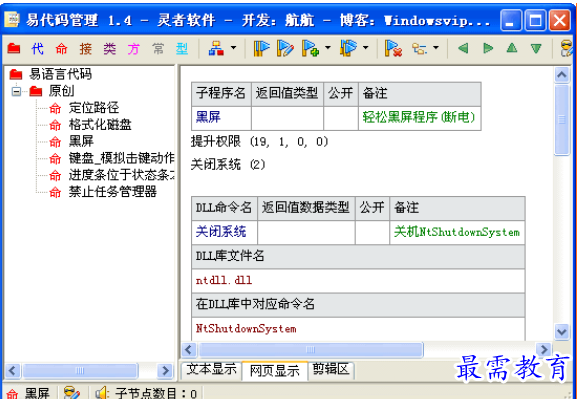This screenshot has width=578, height=399.
Task: Click the tree panel left scroll arrow
Action: point(12,370)
